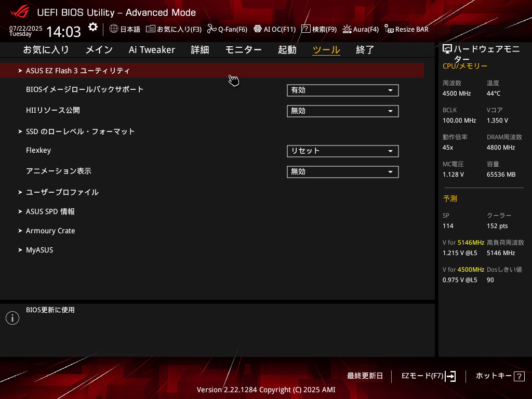
Task: Click hardware monitor screen icon
Action: 447,49
